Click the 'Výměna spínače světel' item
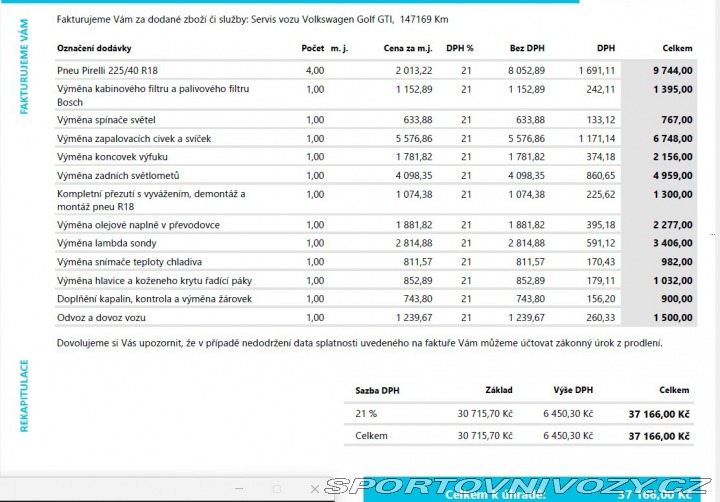Viewport: 720px width, 502px height. [x=106, y=120]
